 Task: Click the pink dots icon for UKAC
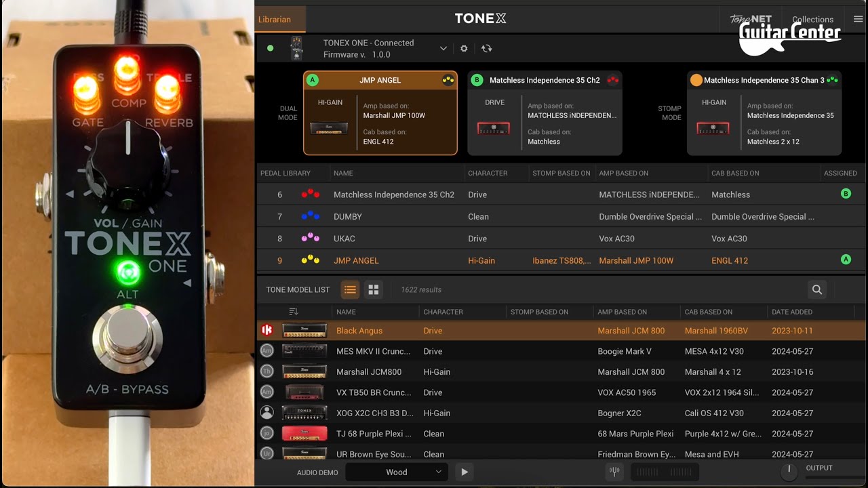311,238
